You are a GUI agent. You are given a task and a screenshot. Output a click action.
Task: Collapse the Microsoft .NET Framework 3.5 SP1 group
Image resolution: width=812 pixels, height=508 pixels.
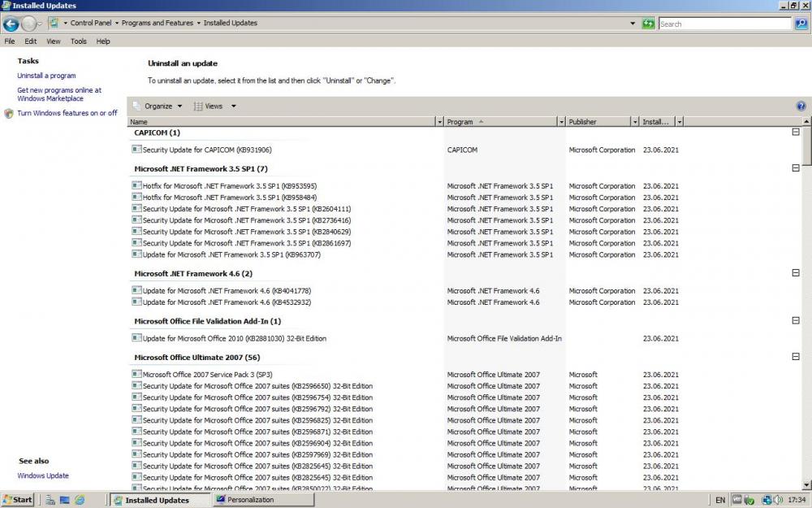[796, 168]
